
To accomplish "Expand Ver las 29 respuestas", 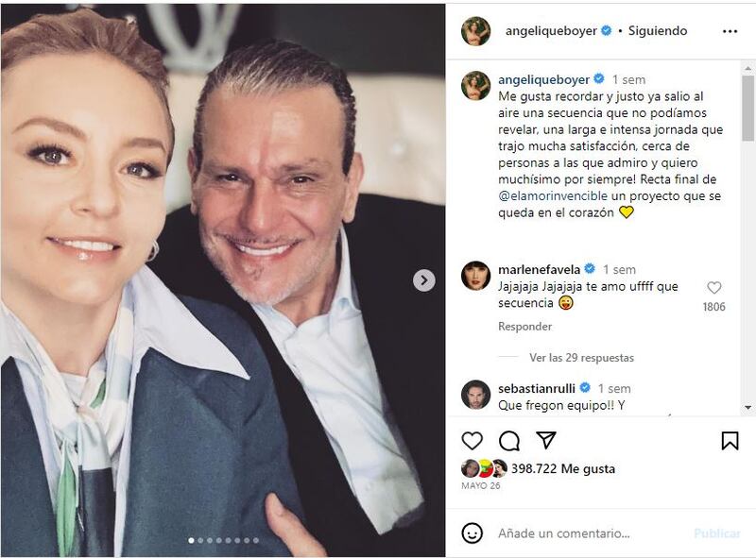I will coord(580,358).
